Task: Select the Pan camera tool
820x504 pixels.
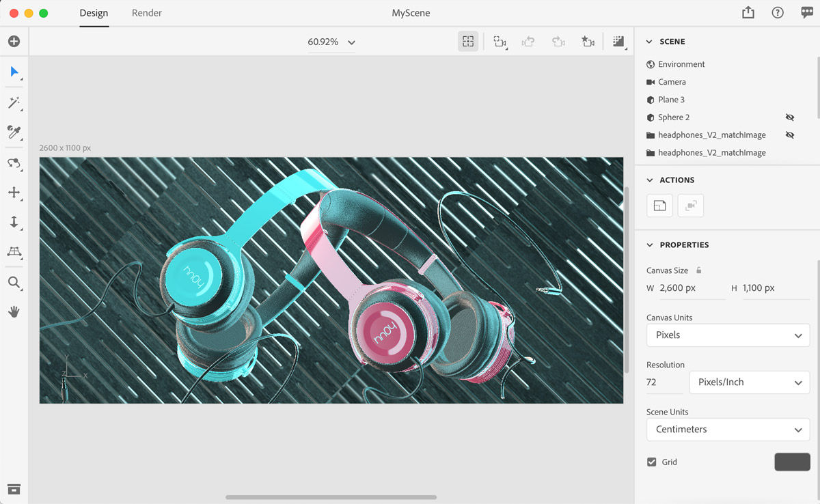Action: click(x=14, y=193)
